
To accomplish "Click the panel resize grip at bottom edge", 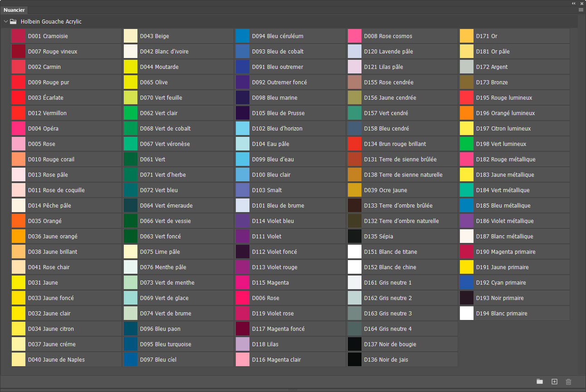I will pos(293,389).
